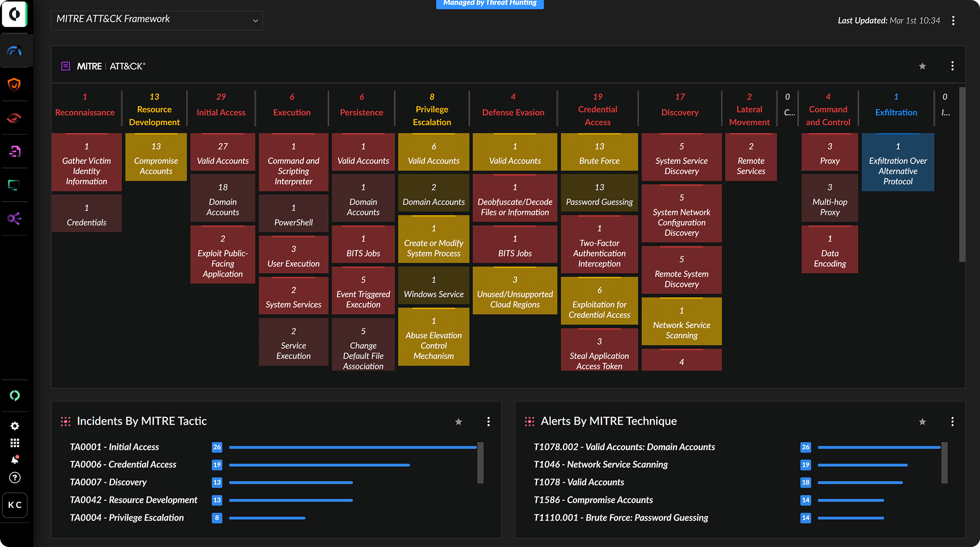980x547 pixels.
Task: Star the Incidents By MITRE Tactic widget
Action: coord(458,421)
